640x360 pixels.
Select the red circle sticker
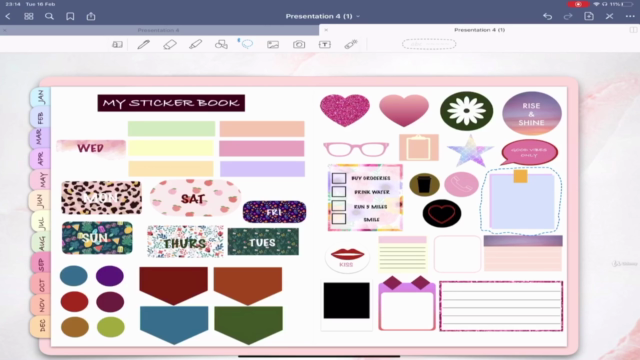74,302
